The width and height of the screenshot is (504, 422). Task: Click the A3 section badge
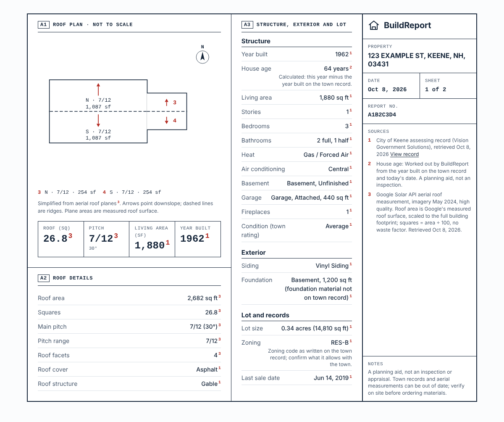[x=247, y=24]
